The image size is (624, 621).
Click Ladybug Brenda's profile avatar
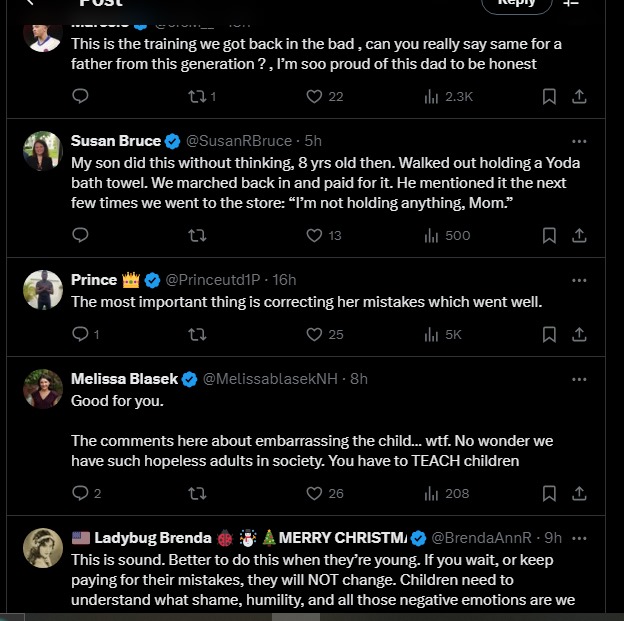(43, 547)
